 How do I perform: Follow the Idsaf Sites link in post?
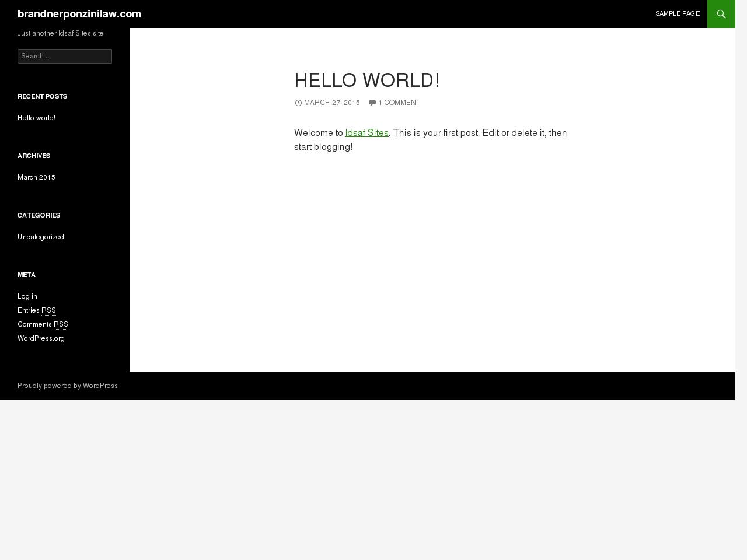(x=366, y=133)
